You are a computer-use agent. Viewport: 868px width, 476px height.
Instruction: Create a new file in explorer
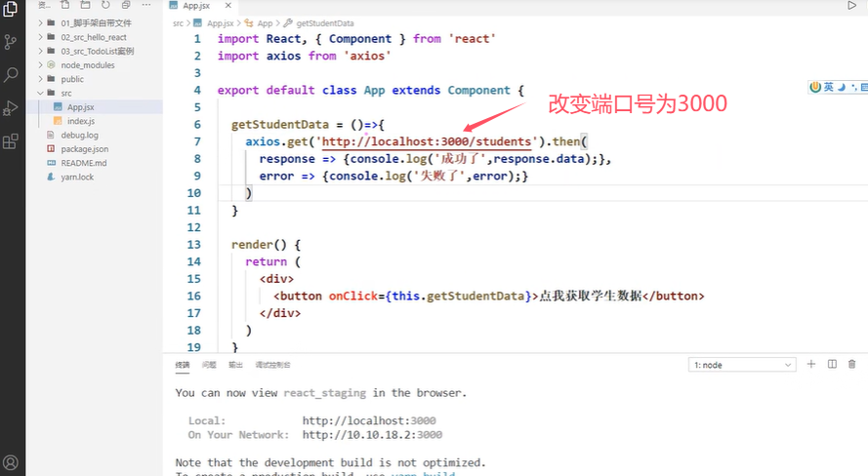click(x=64, y=5)
